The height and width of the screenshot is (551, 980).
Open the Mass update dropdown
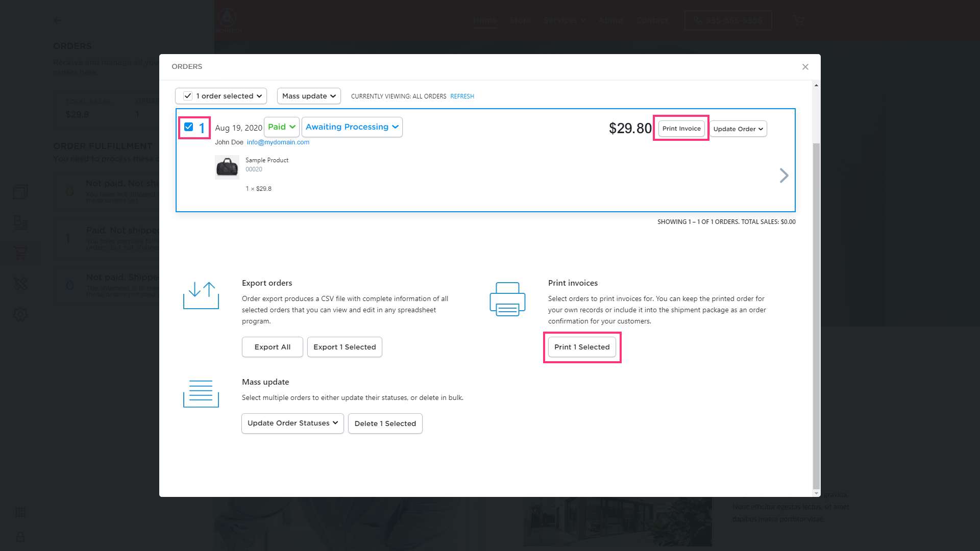point(309,96)
